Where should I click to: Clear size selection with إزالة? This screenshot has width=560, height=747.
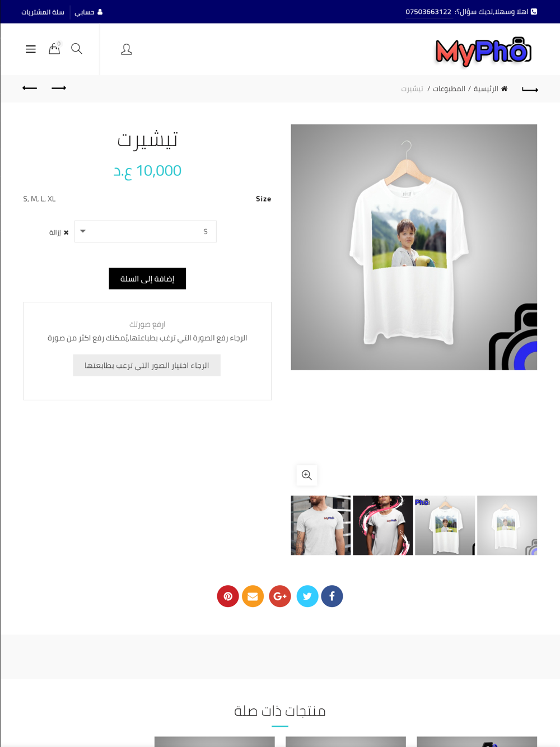pos(59,232)
